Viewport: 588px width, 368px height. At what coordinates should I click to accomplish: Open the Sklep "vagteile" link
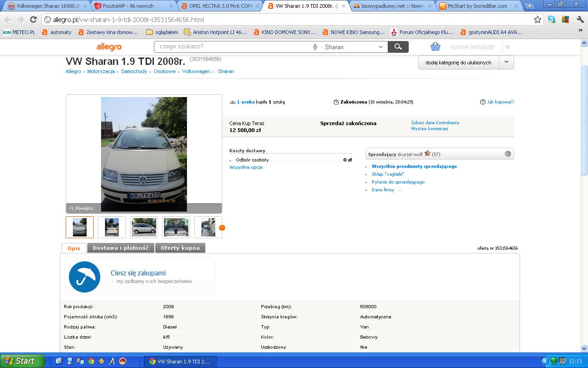(388, 174)
